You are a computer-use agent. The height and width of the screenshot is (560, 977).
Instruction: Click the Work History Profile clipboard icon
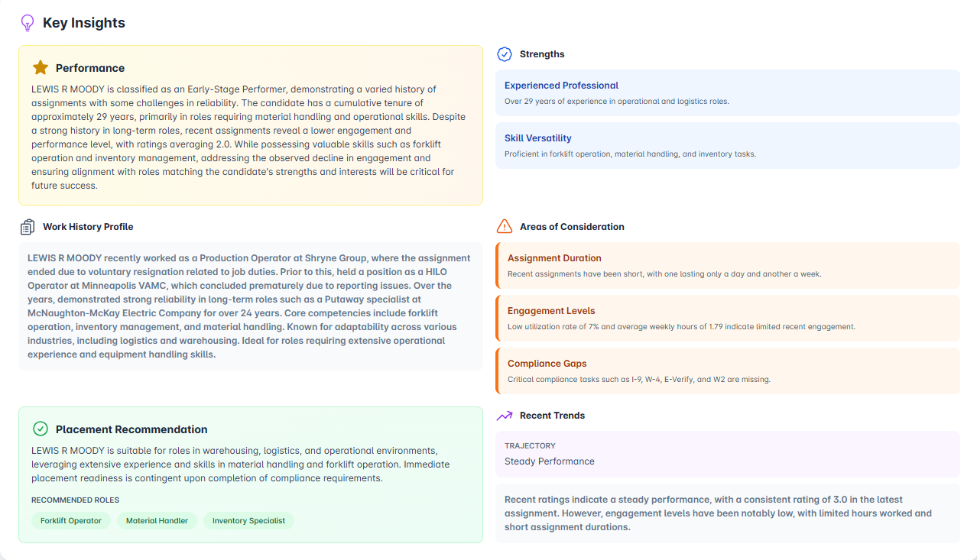click(x=28, y=227)
